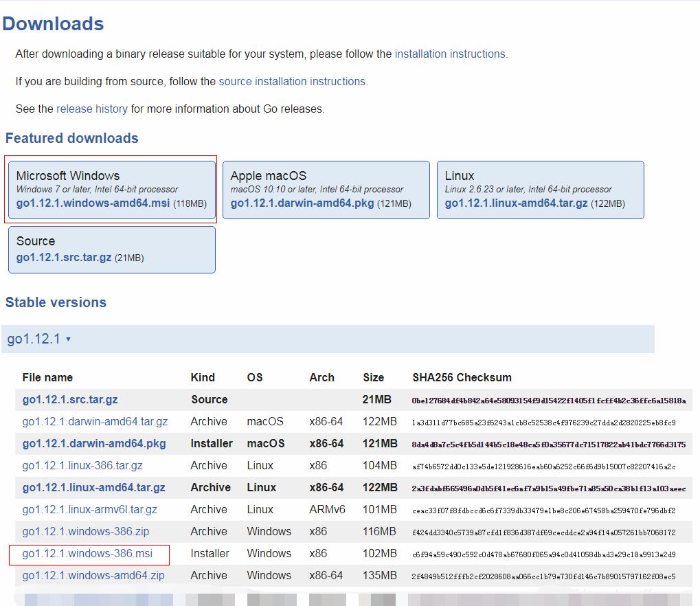Image resolution: width=700 pixels, height=606 pixels.
Task: Click the 135MB size in windows-amd64.zip row
Action: 379,575
